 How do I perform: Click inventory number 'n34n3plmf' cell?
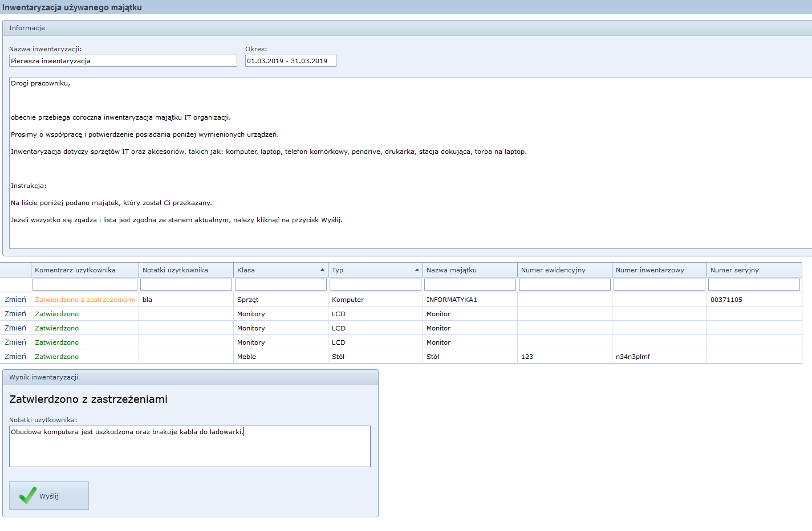tap(660, 357)
